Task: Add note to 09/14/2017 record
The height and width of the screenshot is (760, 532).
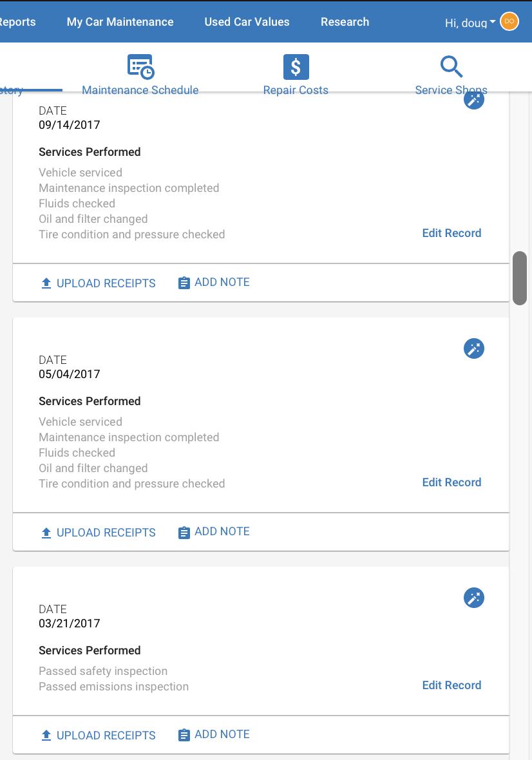Action: click(214, 283)
